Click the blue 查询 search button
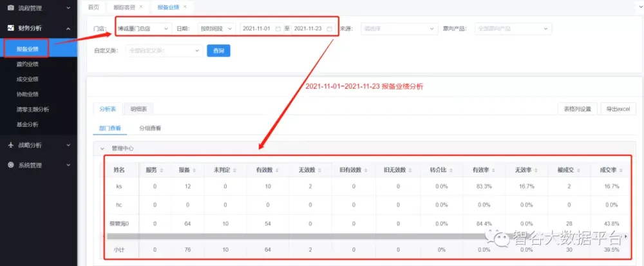 (218, 50)
